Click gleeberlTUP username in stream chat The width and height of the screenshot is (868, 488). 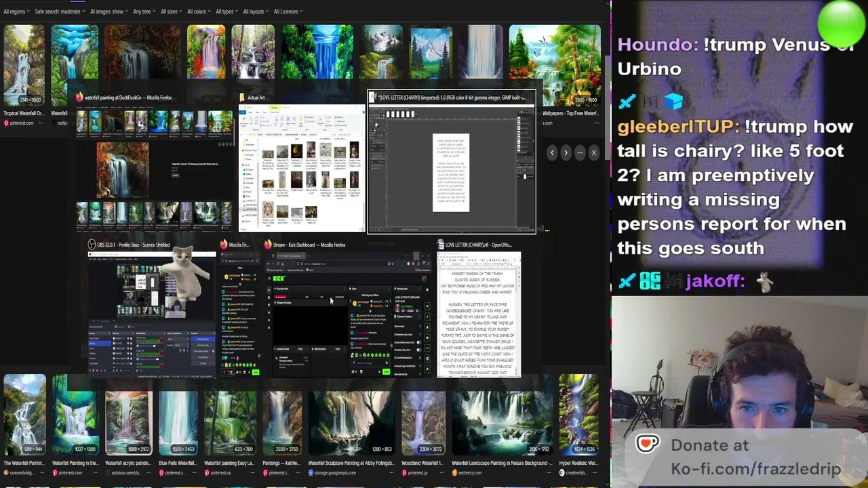click(x=677, y=127)
